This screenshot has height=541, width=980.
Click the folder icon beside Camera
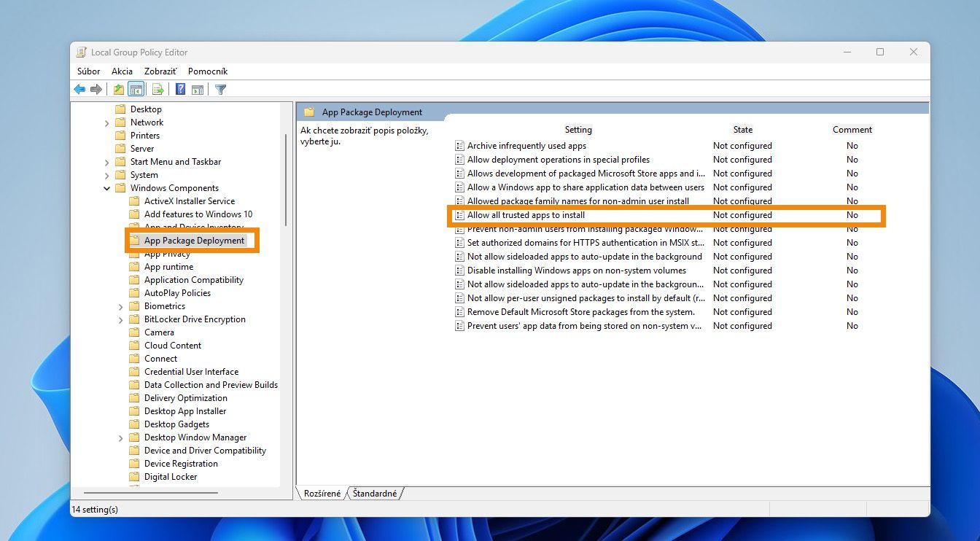134,332
